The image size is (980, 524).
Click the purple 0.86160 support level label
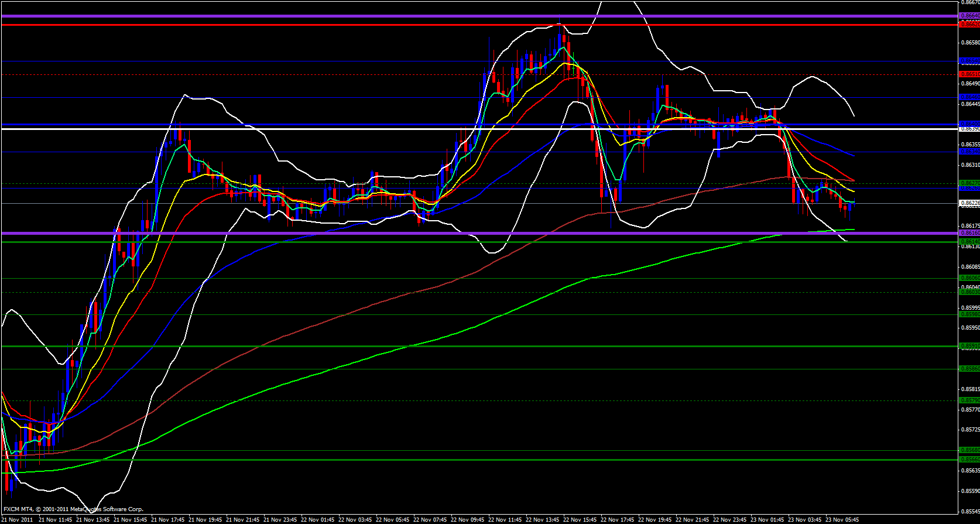969,233
